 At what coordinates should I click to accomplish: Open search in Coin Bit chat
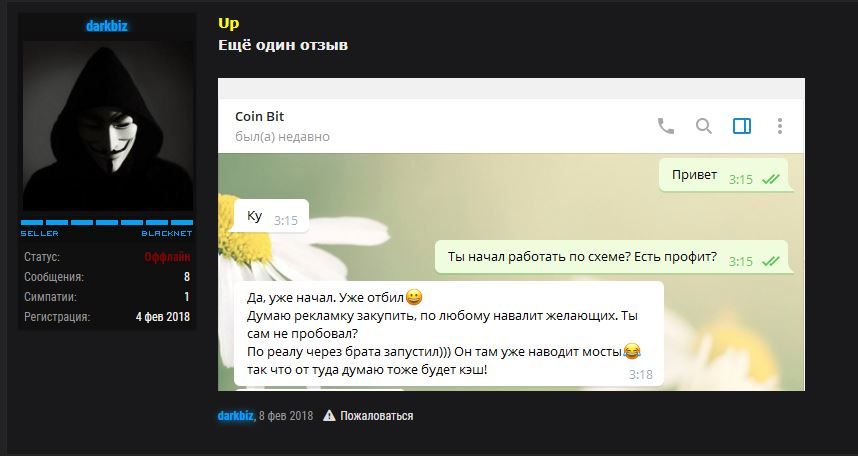[x=704, y=126]
